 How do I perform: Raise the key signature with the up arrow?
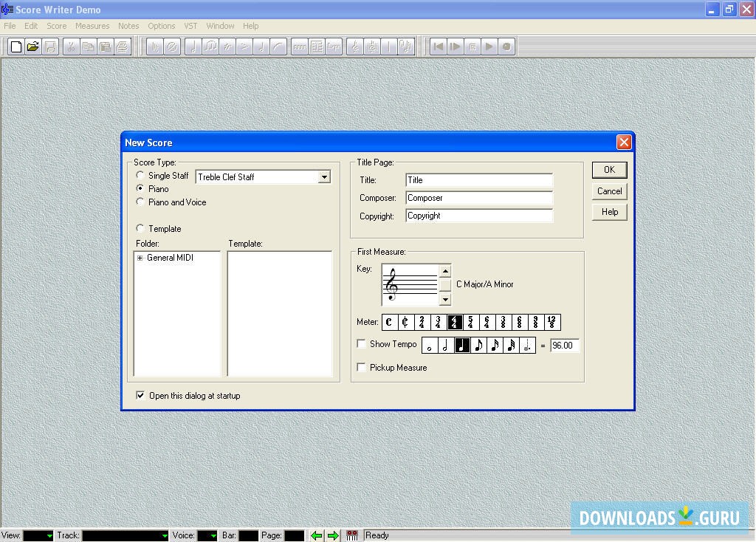445,271
